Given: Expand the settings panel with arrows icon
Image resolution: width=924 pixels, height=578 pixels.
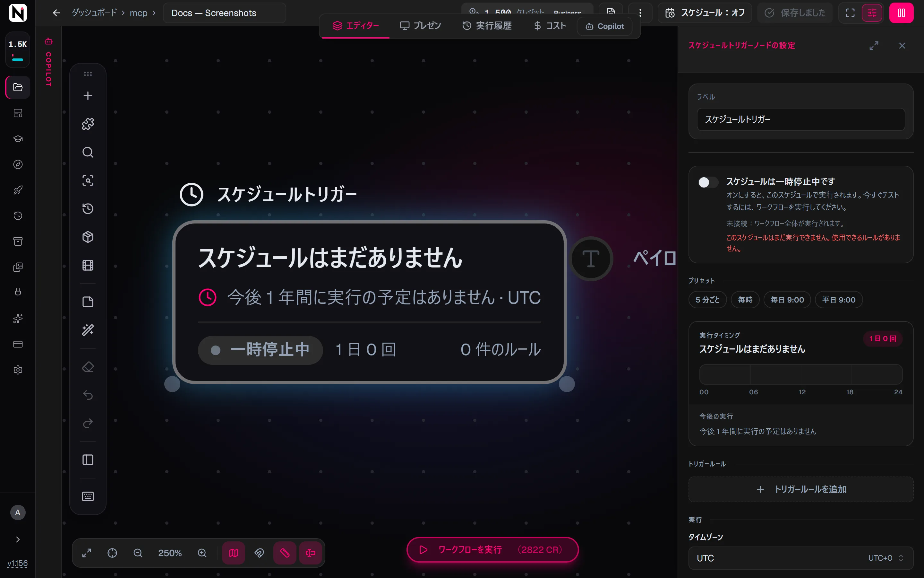Looking at the screenshot, I should 874,46.
